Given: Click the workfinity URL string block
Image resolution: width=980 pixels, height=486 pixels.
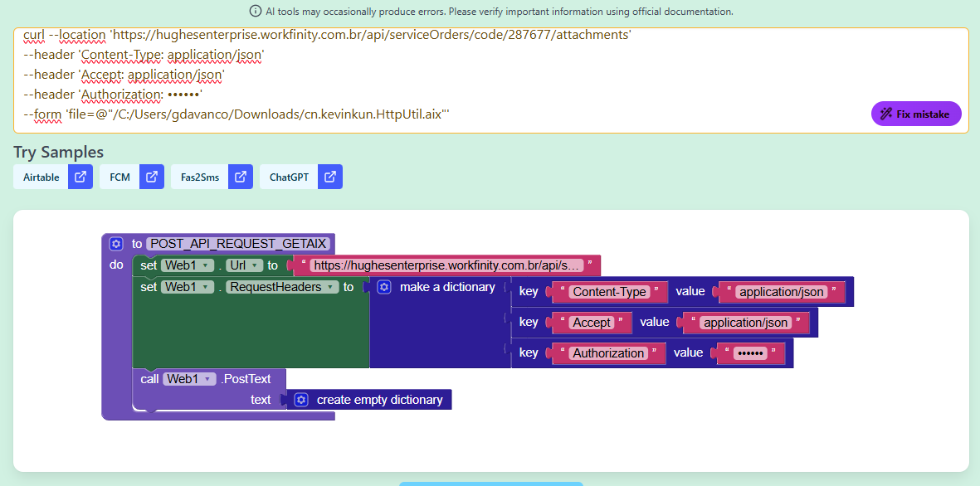Looking at the screenshot, I should (446, 266).
